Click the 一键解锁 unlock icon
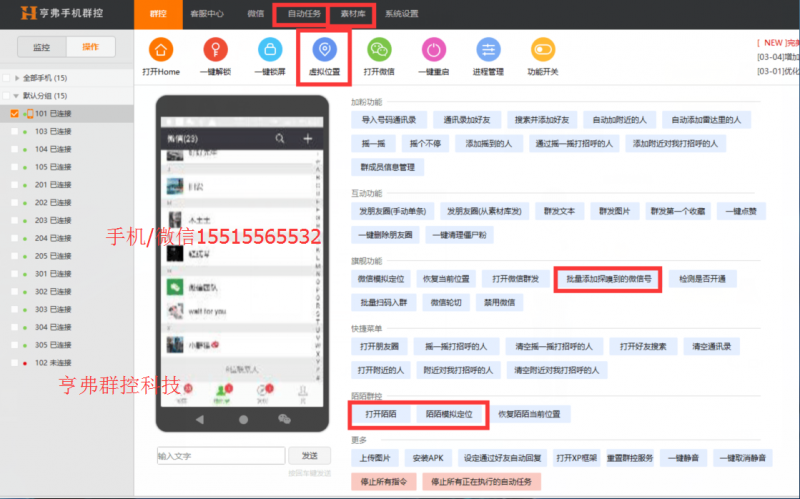 click(215, 50)
